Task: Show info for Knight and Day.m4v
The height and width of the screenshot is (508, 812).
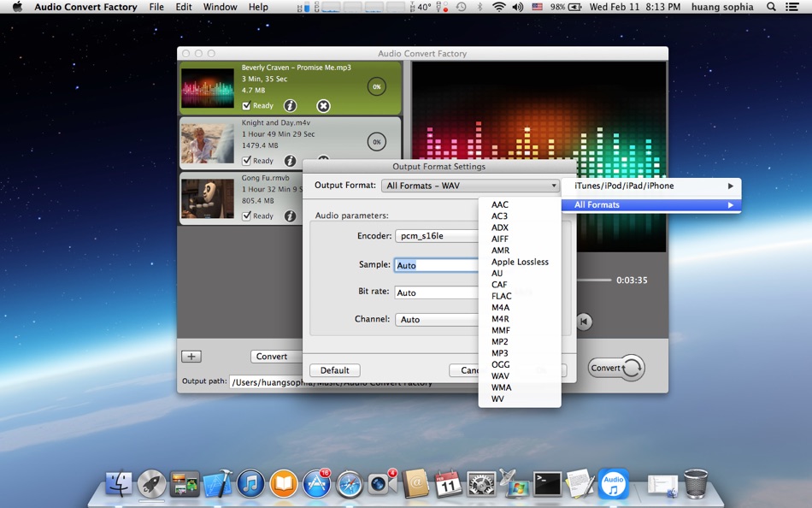Action: (290, 161)
